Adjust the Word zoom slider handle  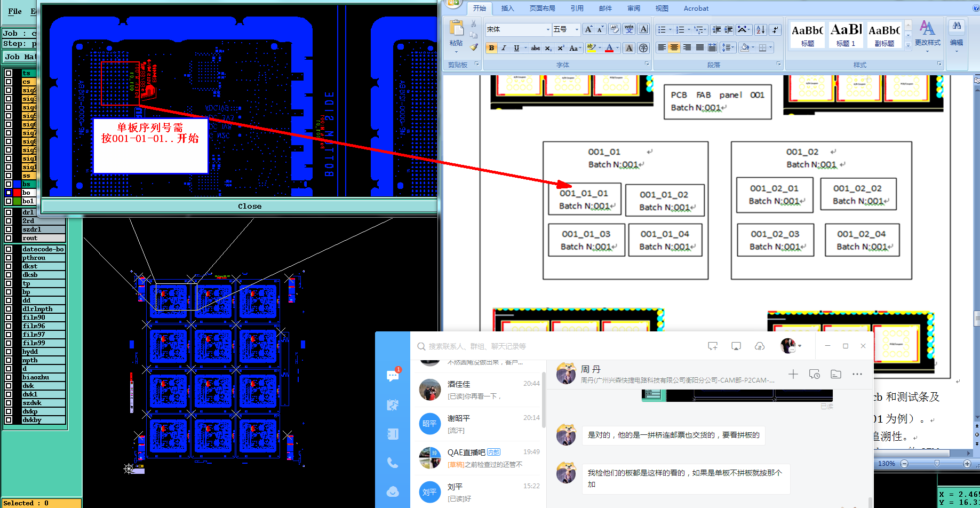(x=937, y=464)
